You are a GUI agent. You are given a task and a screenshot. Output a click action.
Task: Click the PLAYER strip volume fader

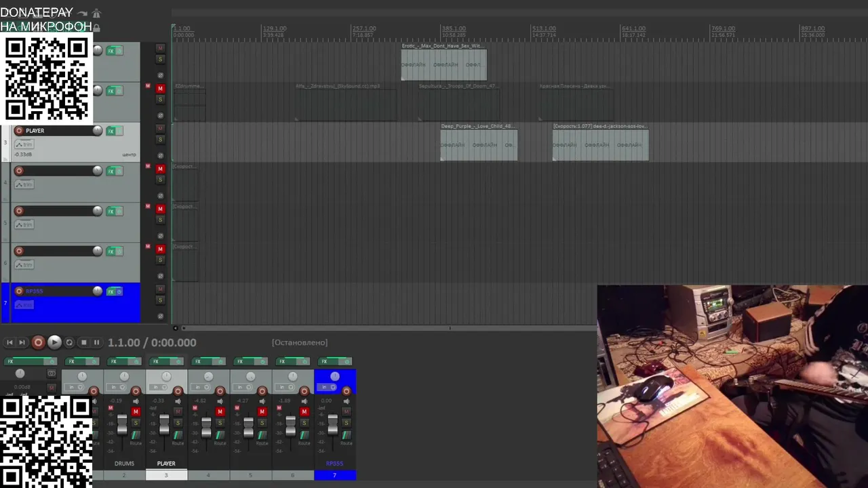tap(164, 424)
